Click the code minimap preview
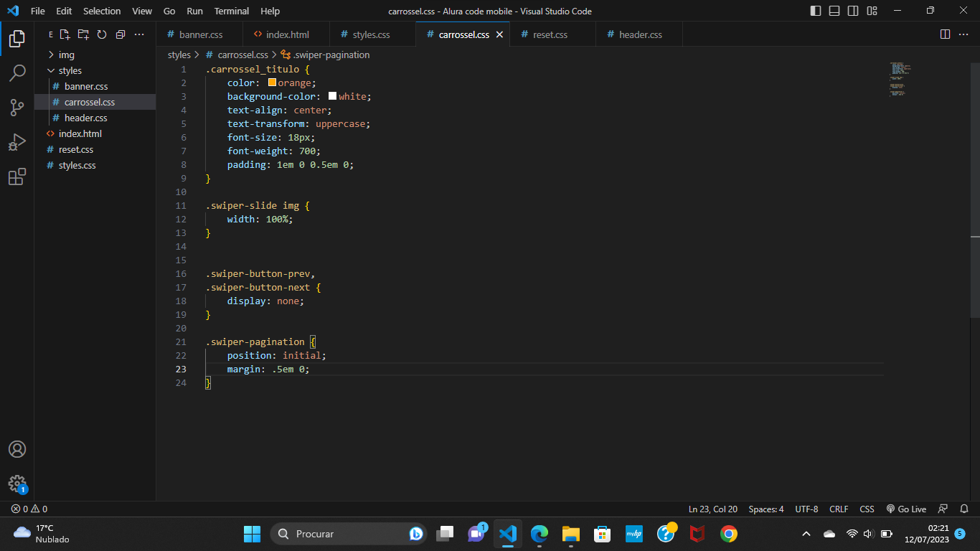 [900, 80]
